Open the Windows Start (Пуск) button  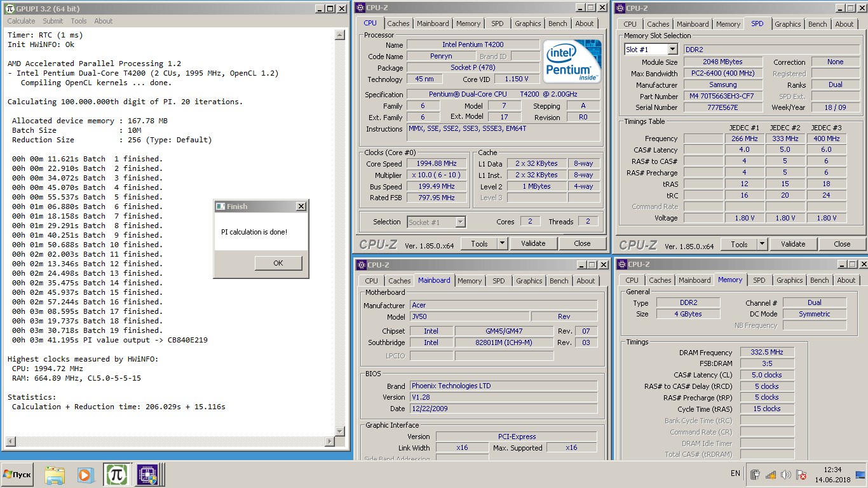coord(17,475)
